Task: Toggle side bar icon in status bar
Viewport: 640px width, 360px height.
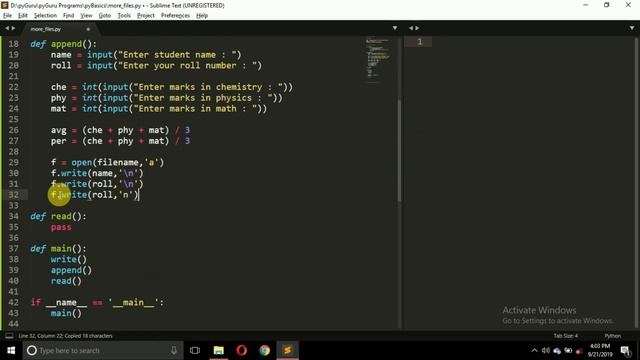Action: [x=9, y=336]
